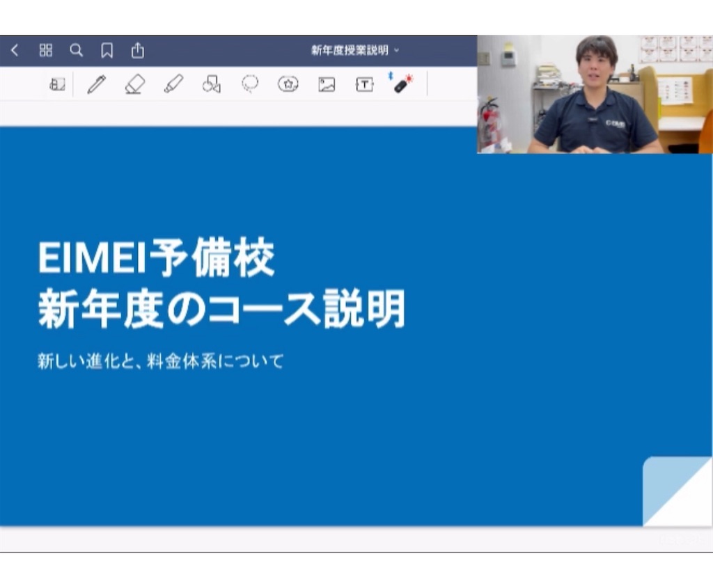Click the heading 新年度のコース説明
The width and height of the screenshot is (713, 588).
[221, 310]
